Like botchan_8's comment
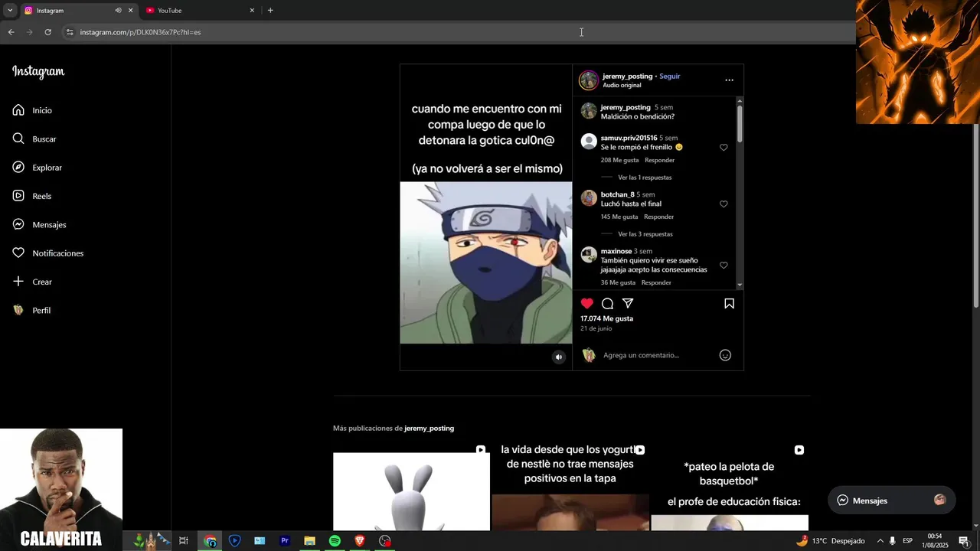The height and width of the screenshot is (551, 980). pyautogui.click(x=724, y=204)
